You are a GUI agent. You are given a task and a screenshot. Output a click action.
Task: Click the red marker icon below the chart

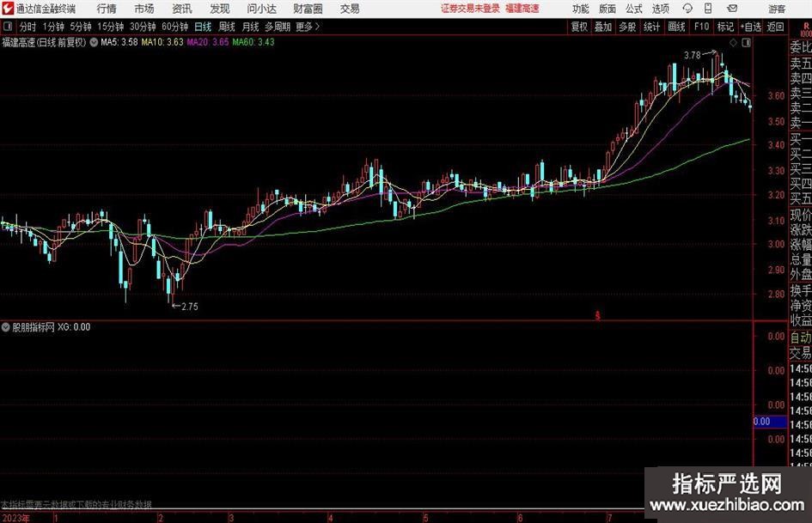click(597, 315)
